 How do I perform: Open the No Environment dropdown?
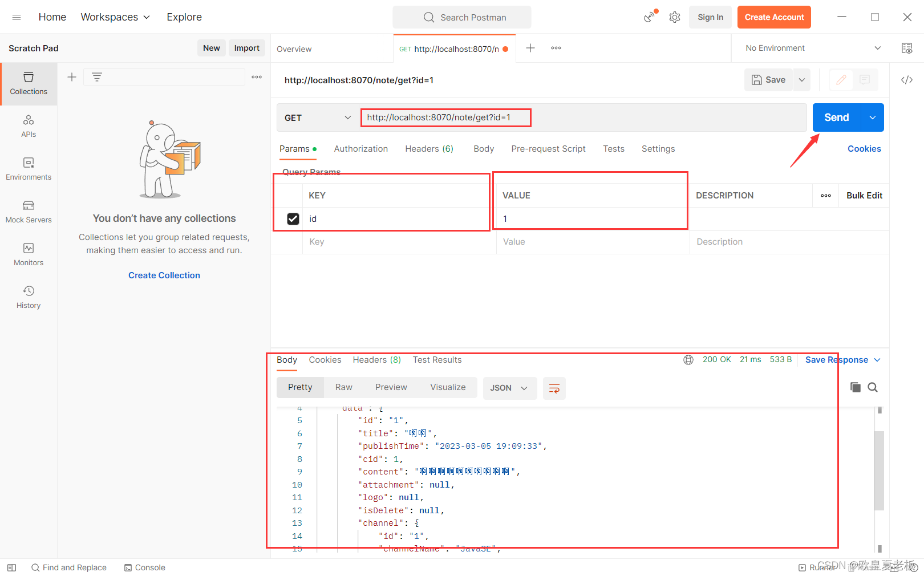[813, 48]
